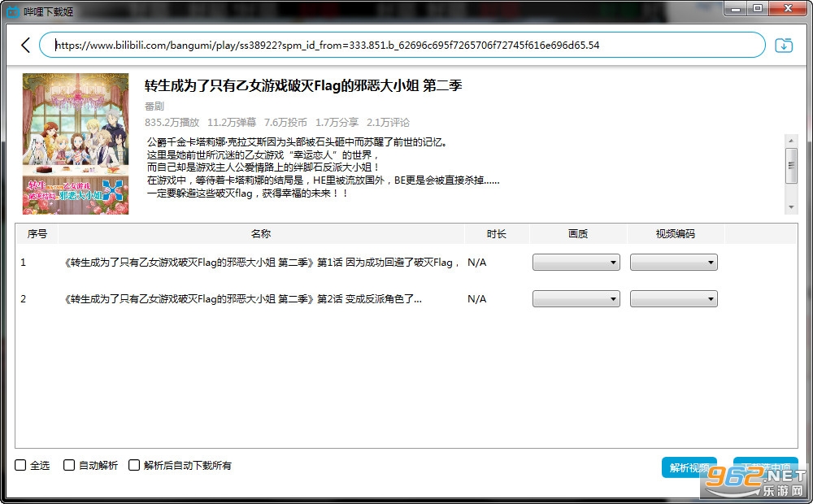Expand the 视频编码 dropdown for episode 1
The height and width of the screenshot is (504, 813).
(x=673, y=263)
